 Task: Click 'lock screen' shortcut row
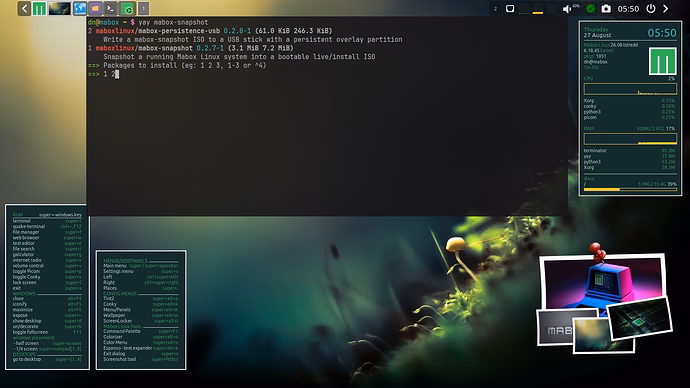click(47, 282)
